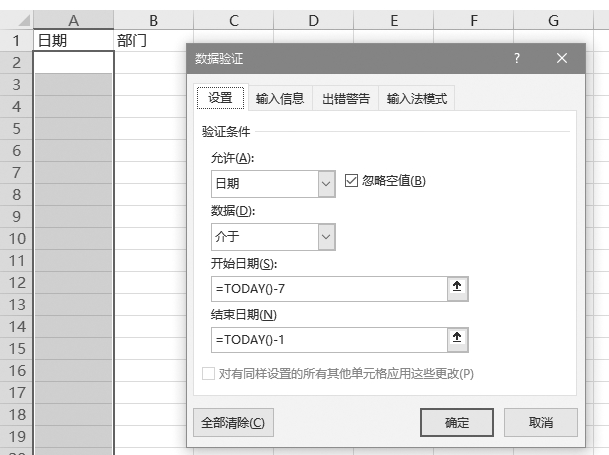This screenshot has height=455, width=609.
Task: Click cell B12 in the 部门 column
Action: point(150,282)
